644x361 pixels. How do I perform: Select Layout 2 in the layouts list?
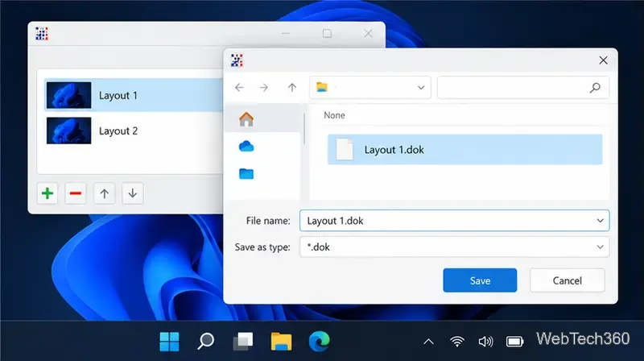[x=134, y=131]
